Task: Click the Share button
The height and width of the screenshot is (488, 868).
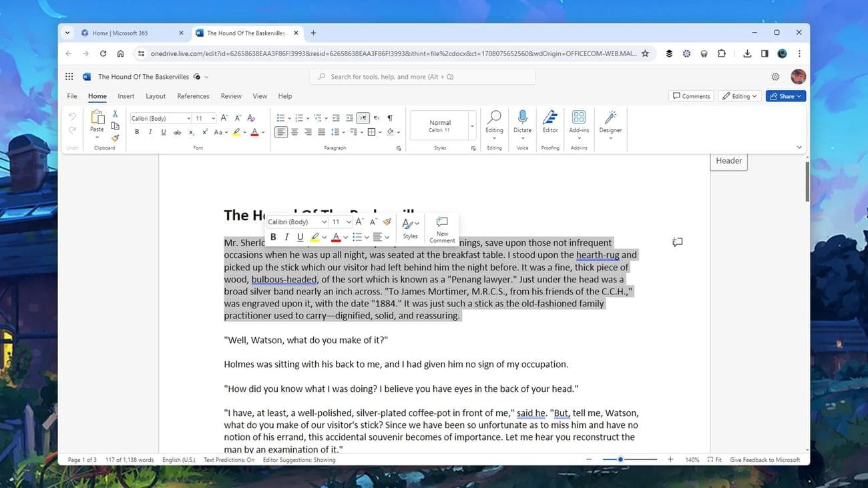Action: pos(785,95)
